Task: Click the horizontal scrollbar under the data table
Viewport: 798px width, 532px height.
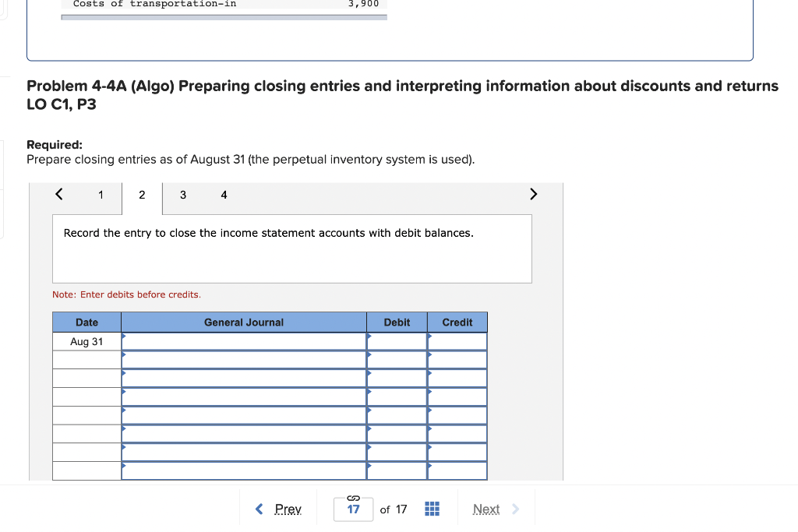Action: pyautogui.click(x=224, y=17)
